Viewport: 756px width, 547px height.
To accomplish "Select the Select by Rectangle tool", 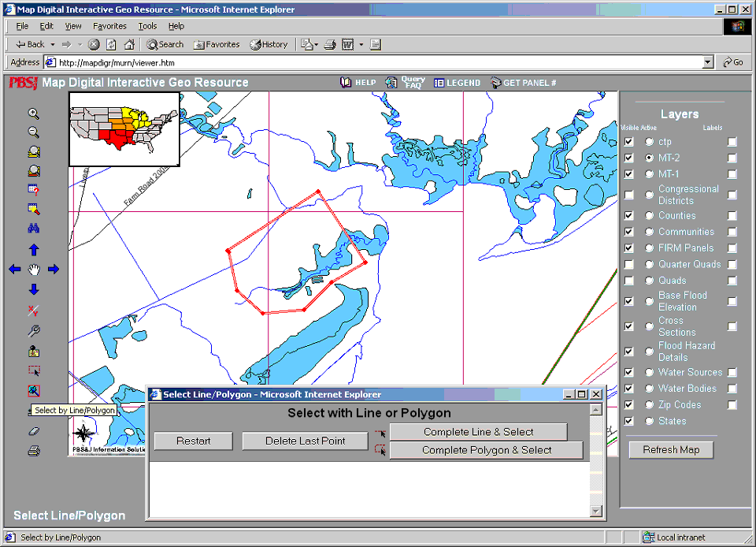I will (x=34, y=370).
